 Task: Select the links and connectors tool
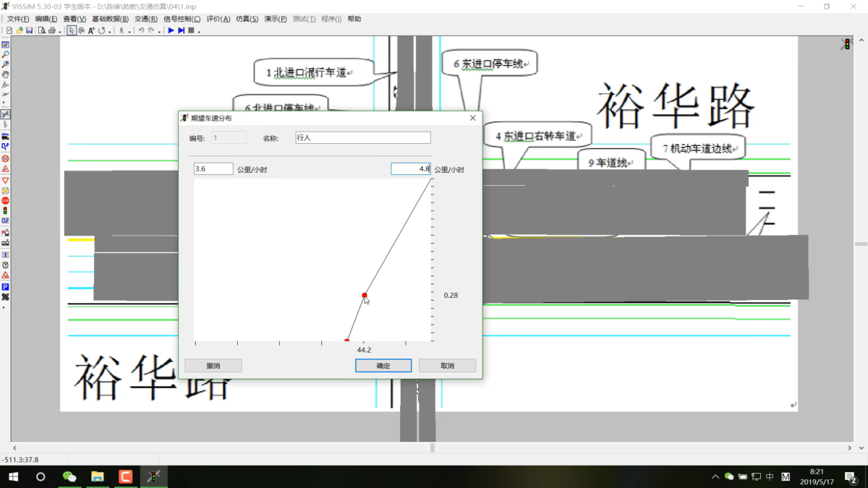coord(5,114)
